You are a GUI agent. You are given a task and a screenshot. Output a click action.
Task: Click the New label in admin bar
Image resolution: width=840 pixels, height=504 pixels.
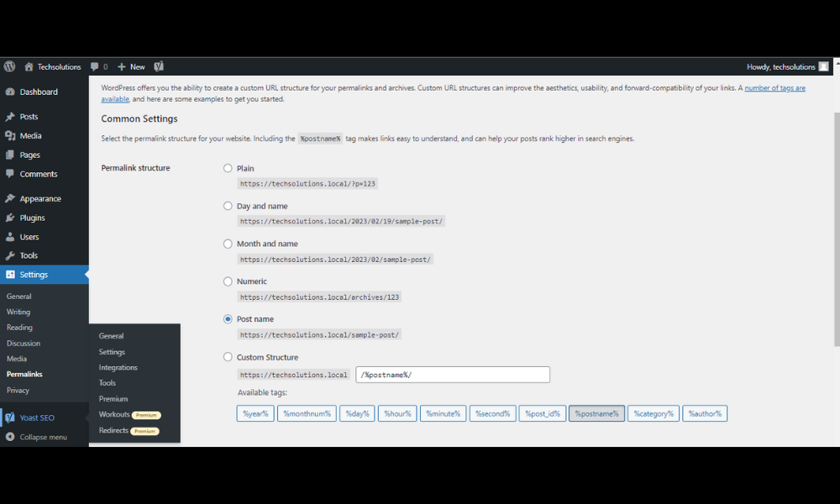pyautogui.click(x=137, y=67)
